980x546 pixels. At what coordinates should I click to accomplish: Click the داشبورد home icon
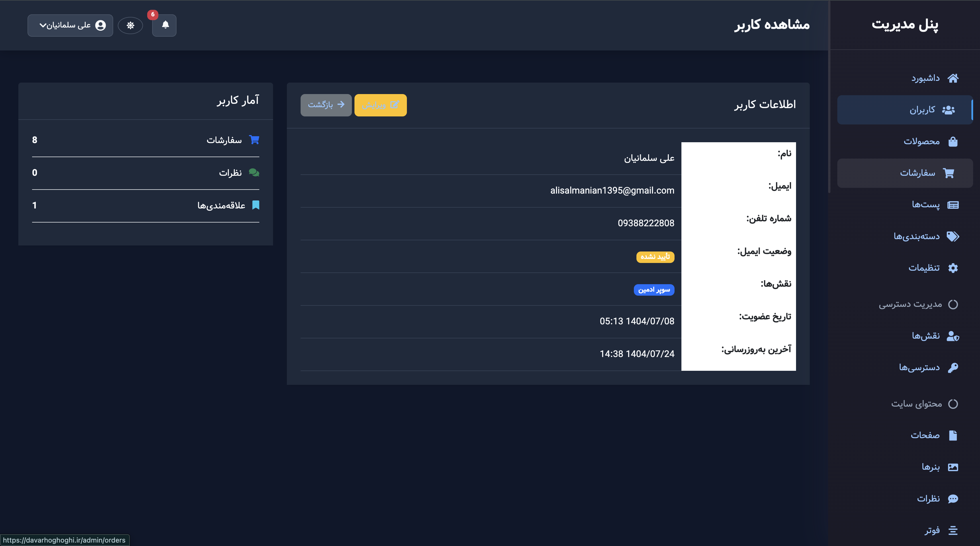[952, 78]
